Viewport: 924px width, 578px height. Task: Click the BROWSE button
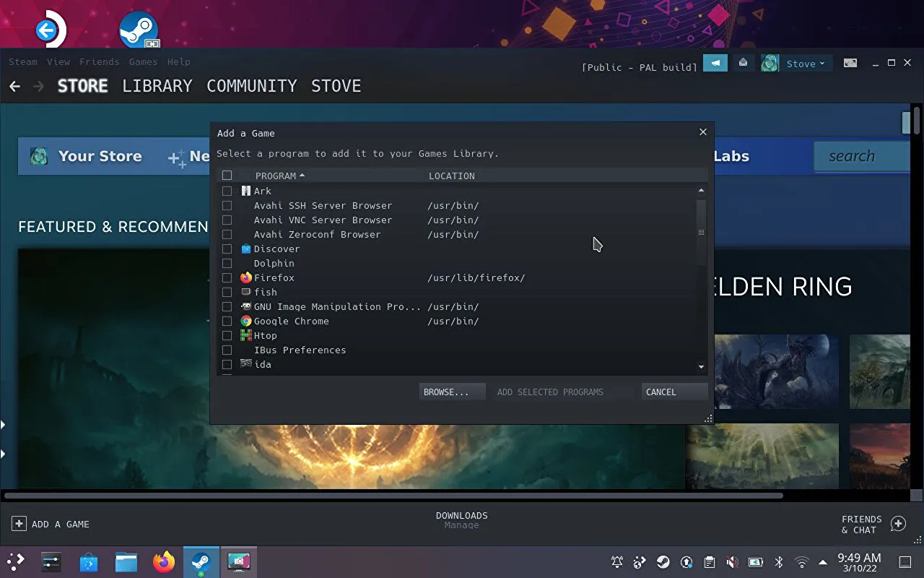tap(452, 392)
